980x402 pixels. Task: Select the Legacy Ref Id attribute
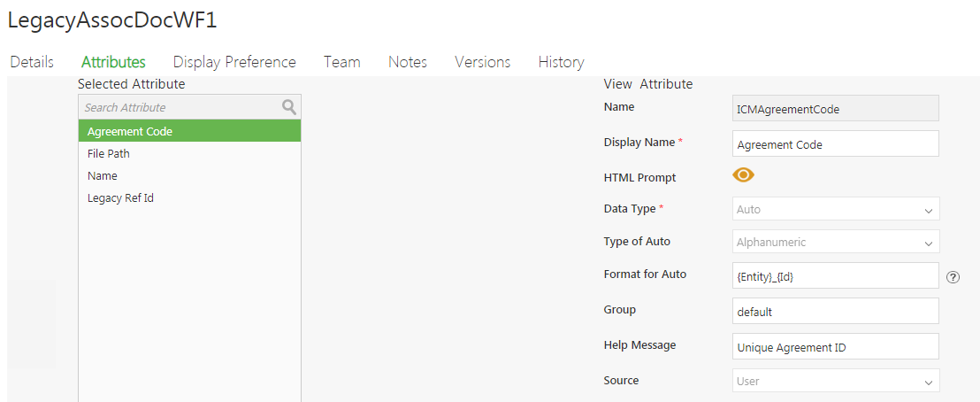tap(120, 197)
